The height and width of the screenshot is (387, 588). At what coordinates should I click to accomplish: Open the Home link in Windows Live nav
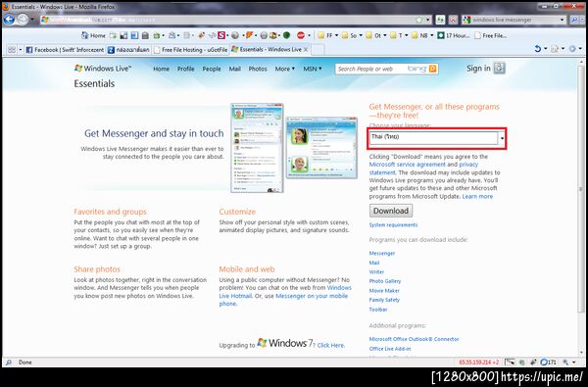[162, 69]
